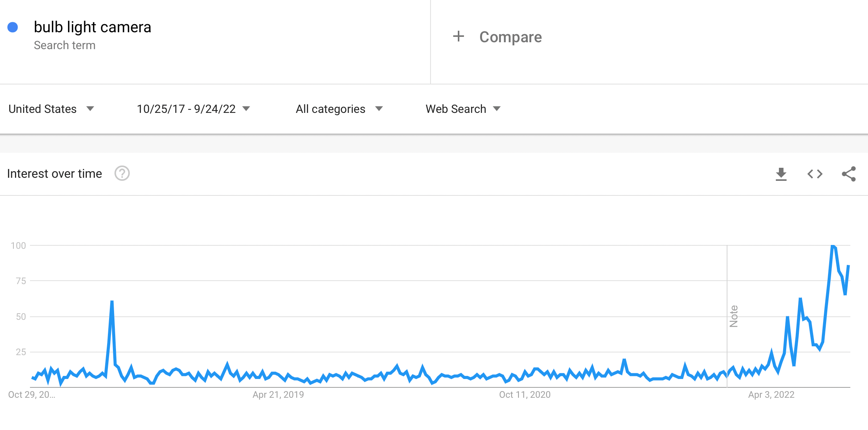Screen dimensions: 868x430
Task: Expand the 10/25/17 - 9/24/22 date range
Action: coord(193,109)
